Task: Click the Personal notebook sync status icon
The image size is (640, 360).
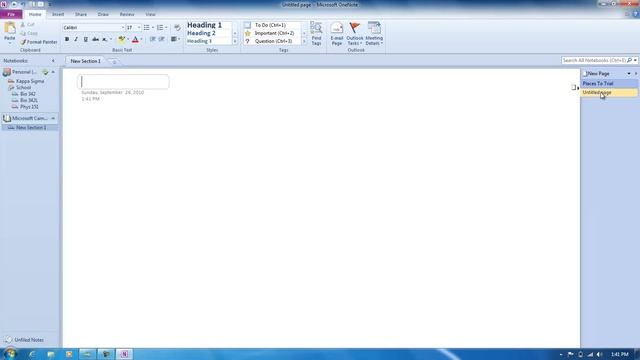Action: point(45,72)
